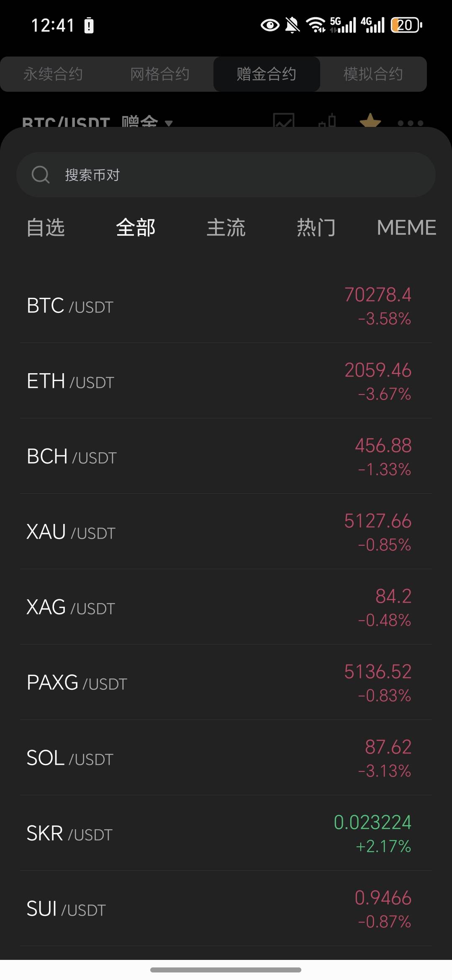Viewport: 452px width, 980px height.
Task: Tap the Wi-Fi status bar icon
Action: 316,25
